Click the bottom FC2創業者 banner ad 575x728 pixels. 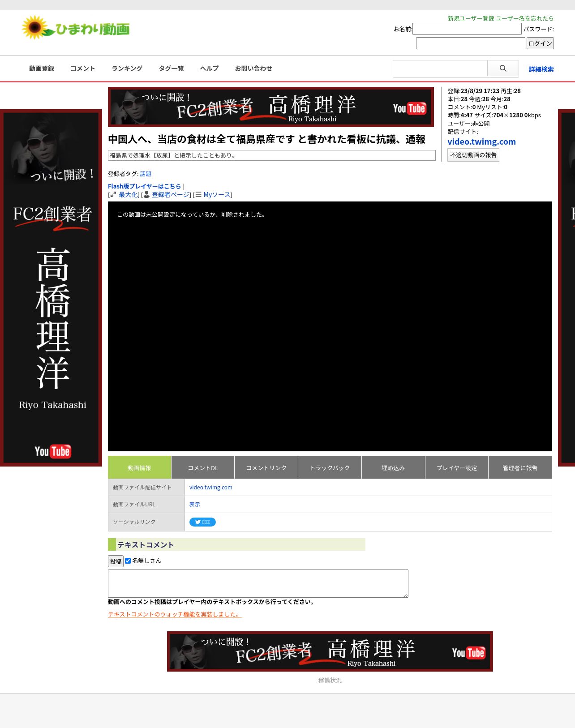(330, 651)
